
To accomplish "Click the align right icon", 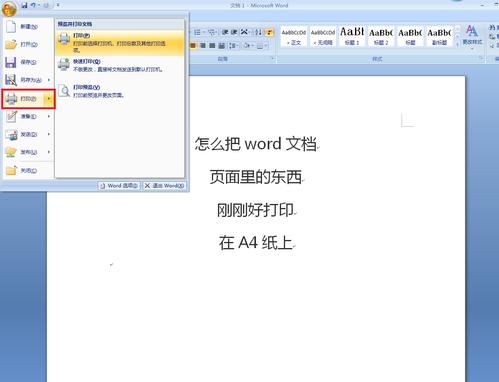I will 203,46.
